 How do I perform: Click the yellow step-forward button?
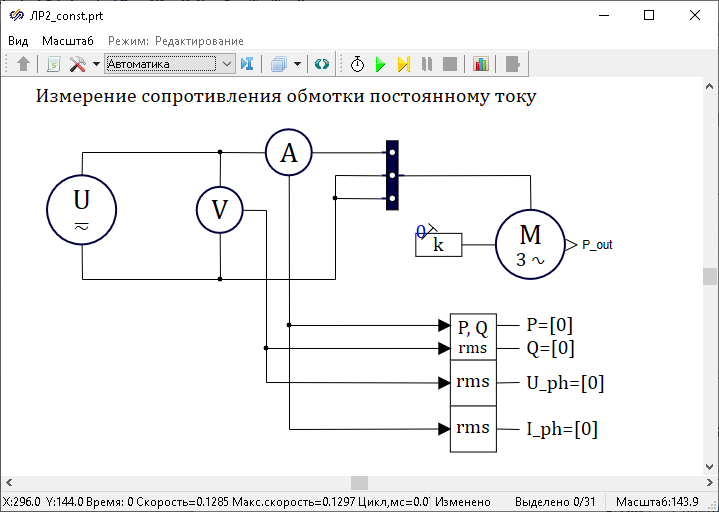404,64
